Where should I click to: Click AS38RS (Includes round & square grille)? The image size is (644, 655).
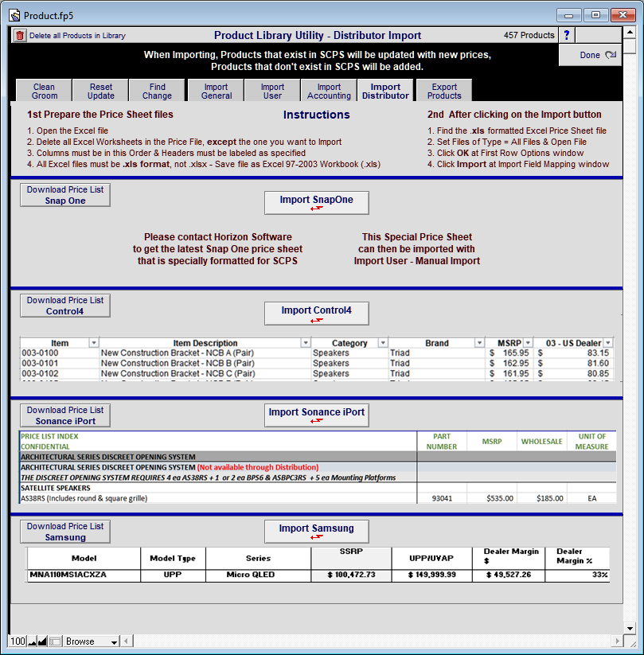(84, 498)
